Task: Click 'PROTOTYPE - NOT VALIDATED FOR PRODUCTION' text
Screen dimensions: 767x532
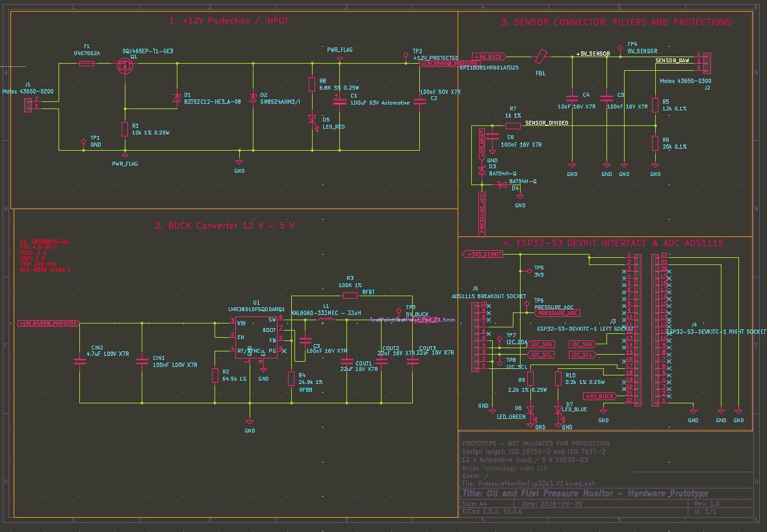Action: [x=536, y=444]
